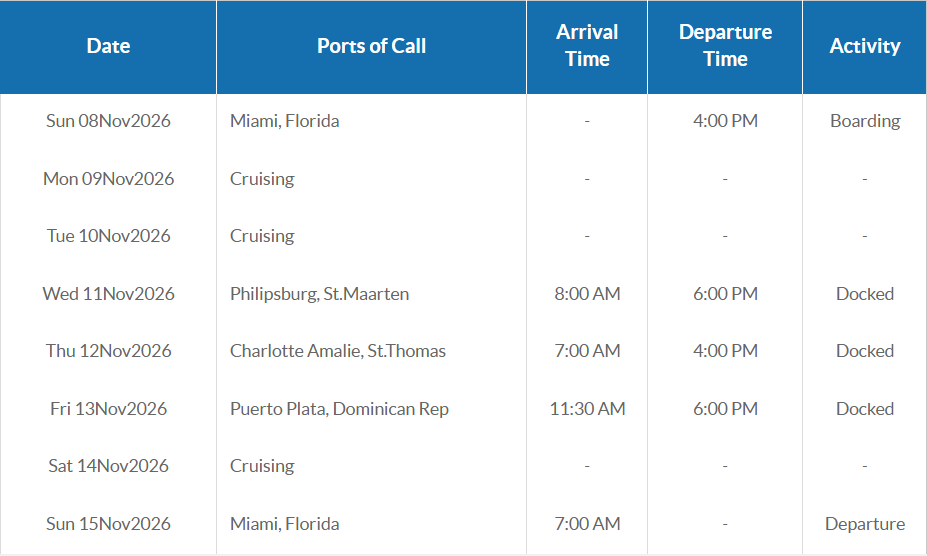Select the Sun 08Nov2026 date cell

[108, 121]
